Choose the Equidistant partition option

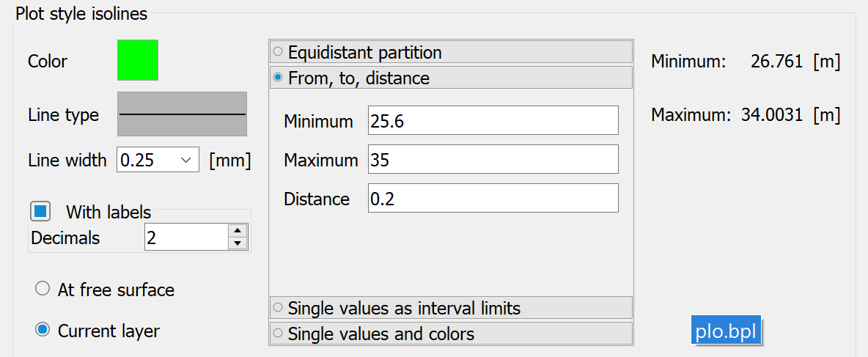[x=278, y=53]
